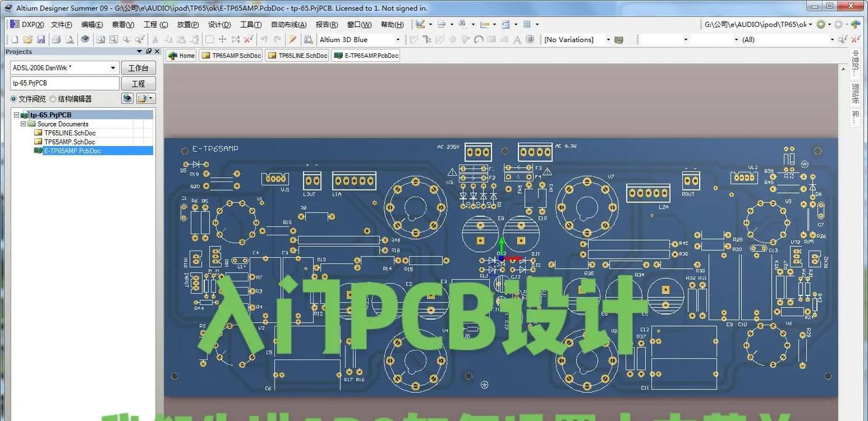
Task: Open the (All) filter dropdown
Action: 832,39
